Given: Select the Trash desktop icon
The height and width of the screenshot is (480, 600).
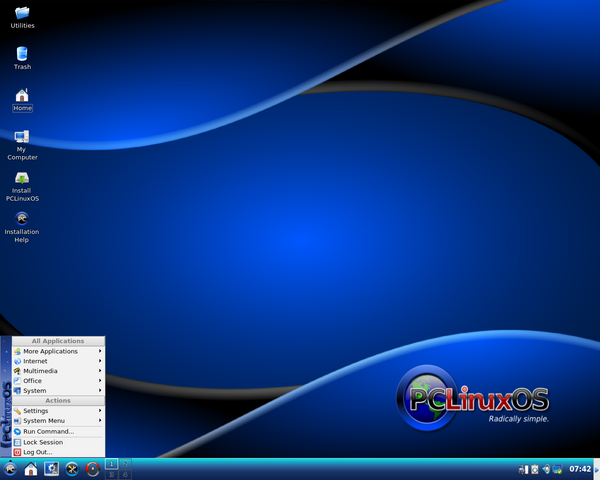Looking at the screenshot, I should pos(22,58).
